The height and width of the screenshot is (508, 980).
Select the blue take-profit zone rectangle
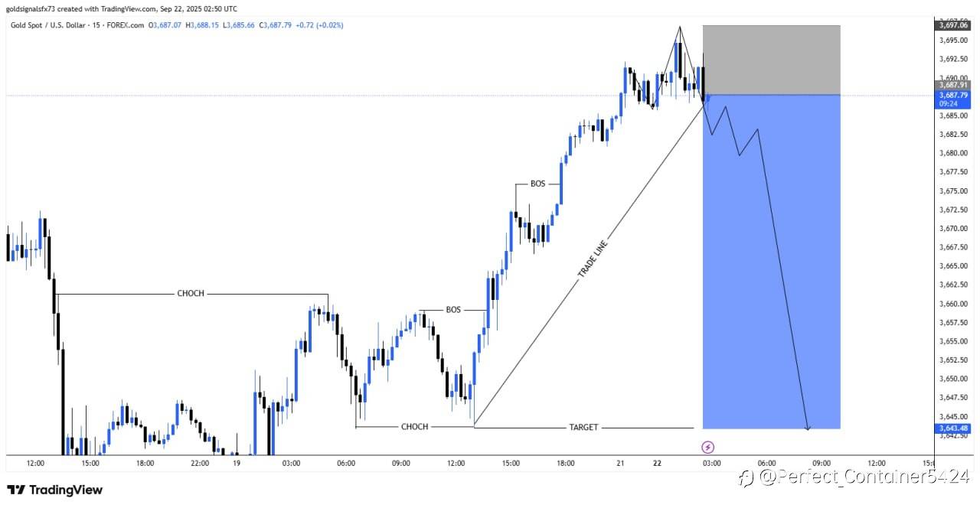click(x=771, y=262)
